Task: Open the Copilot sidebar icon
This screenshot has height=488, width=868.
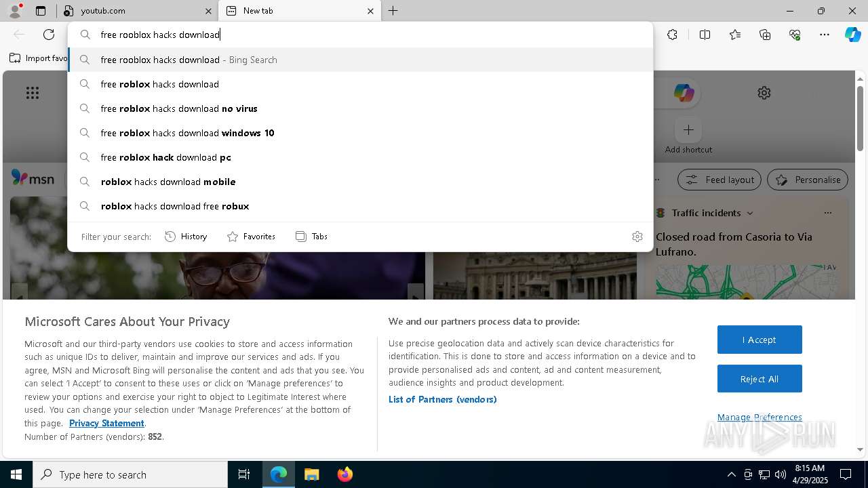Action: point(852,35)
